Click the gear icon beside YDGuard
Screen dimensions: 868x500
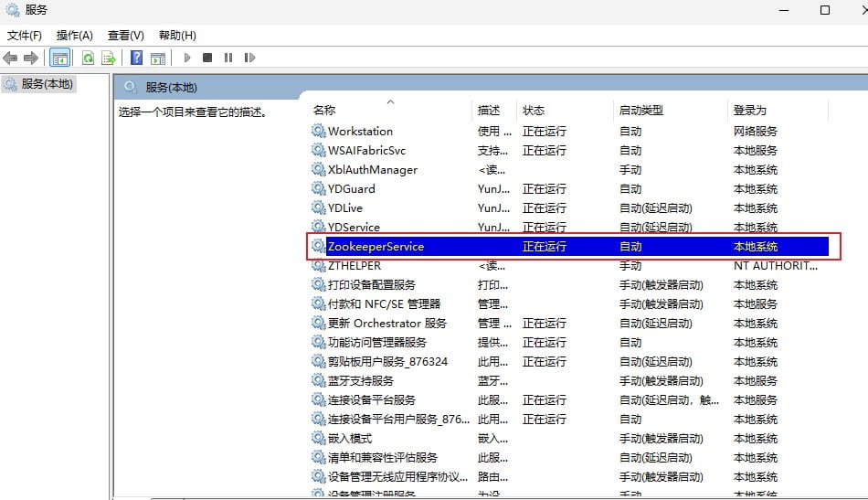point(318,188)
